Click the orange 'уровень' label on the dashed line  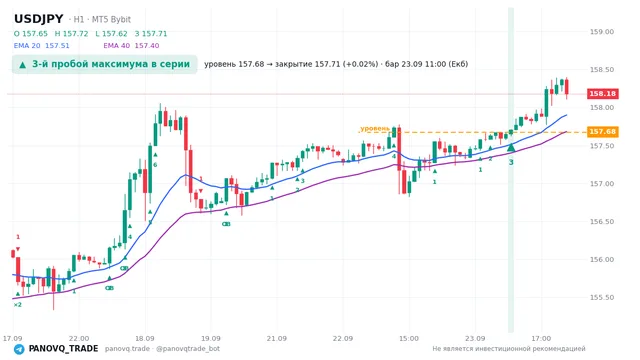point(375,129)
